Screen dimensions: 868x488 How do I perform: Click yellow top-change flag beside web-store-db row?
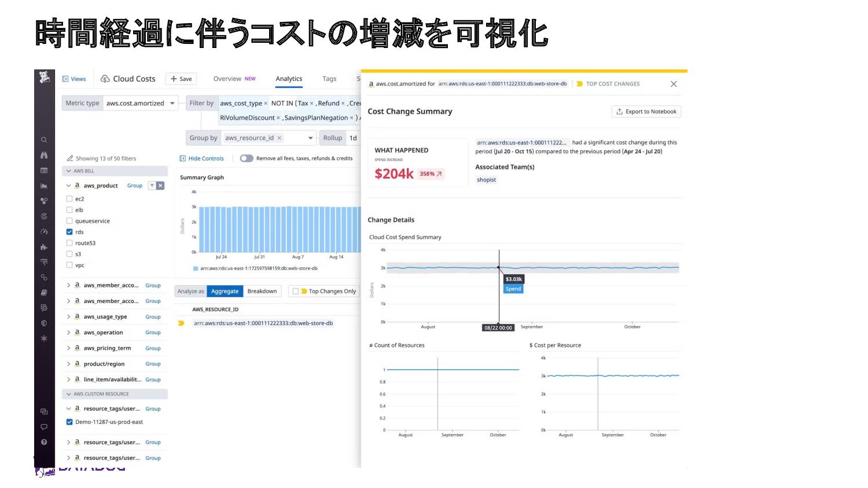point(181,323)
